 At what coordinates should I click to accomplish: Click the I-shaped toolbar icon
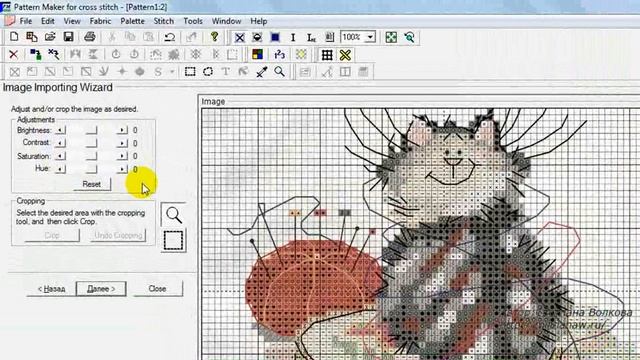(293, 38)
